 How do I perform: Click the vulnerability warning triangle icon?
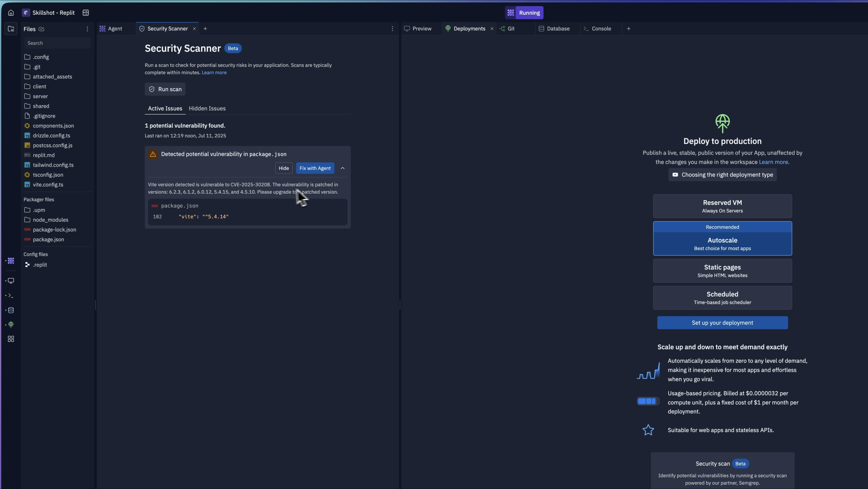tap(153, 154)
